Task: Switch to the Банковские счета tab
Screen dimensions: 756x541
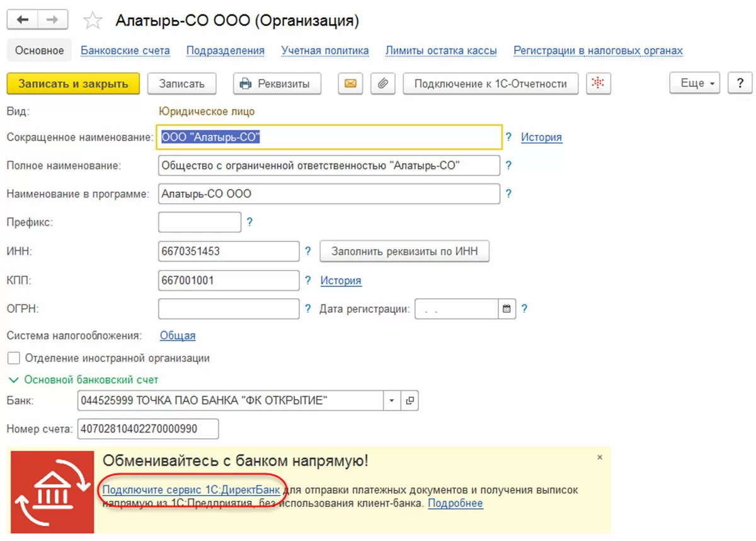Action: point(125,50)
